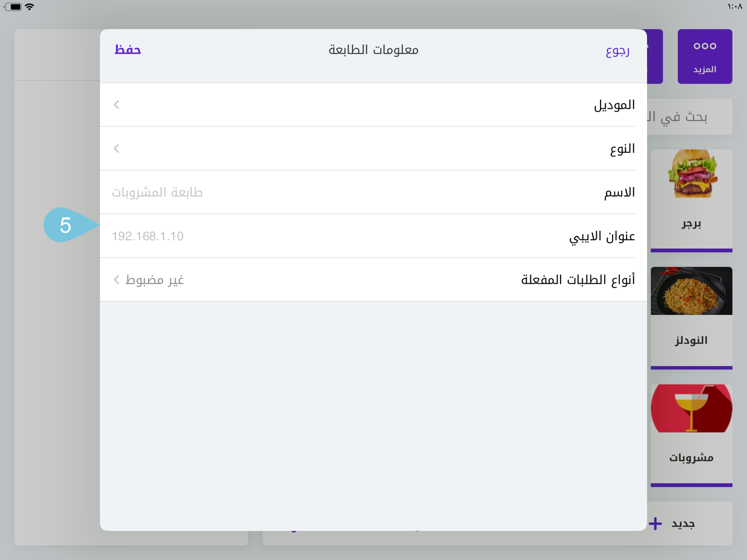Save printer info with حفظ
This screenshot has width=747, height=560.
(128, 50)
